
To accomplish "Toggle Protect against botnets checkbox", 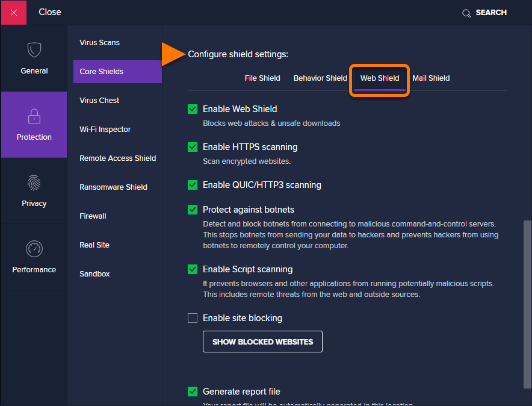I will point(193,210).
